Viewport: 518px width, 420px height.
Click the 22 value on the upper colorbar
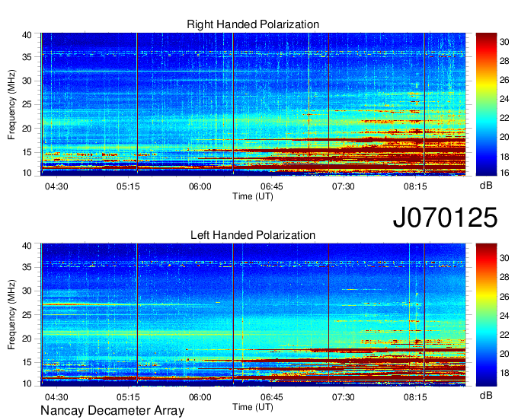(x=504, y=118)
